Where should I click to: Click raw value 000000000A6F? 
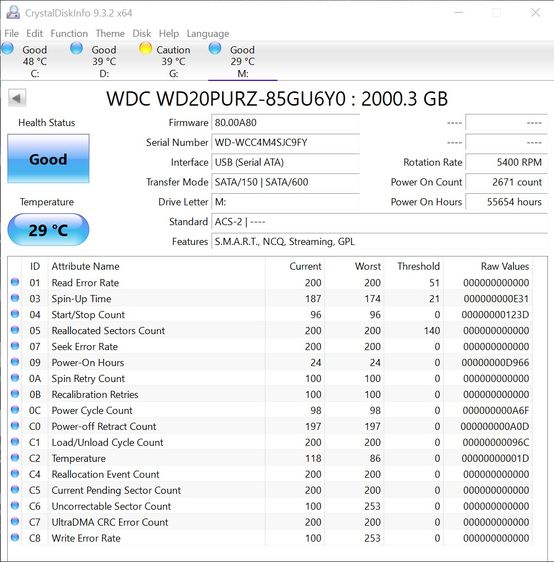(x=496, y=410)
